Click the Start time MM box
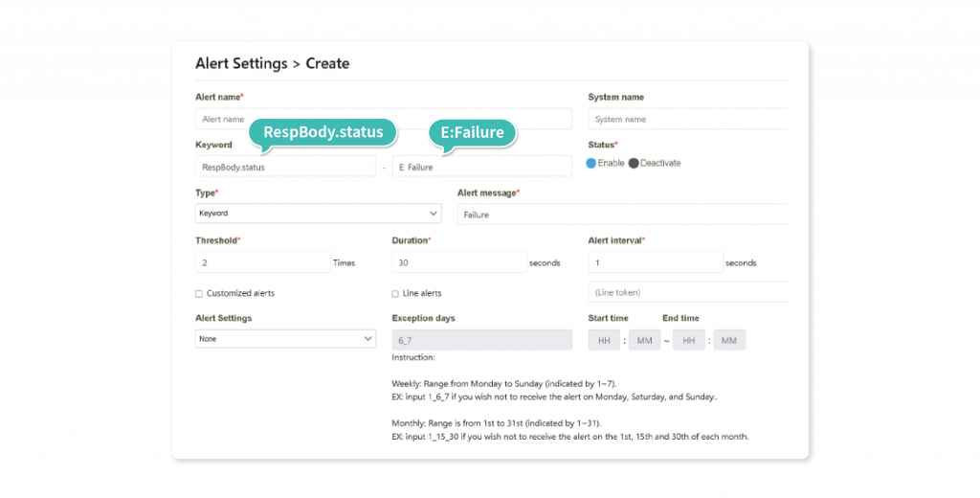This screenshot has width=980, height=498. 644,340
